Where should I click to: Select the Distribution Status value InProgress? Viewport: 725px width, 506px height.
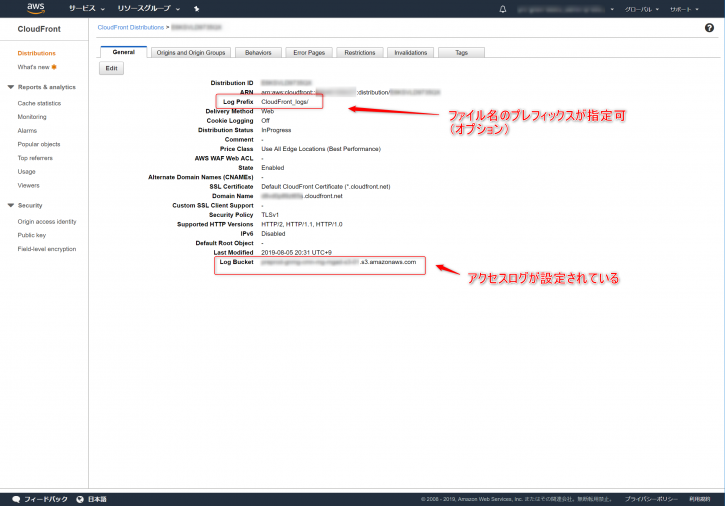click(276, 130)
